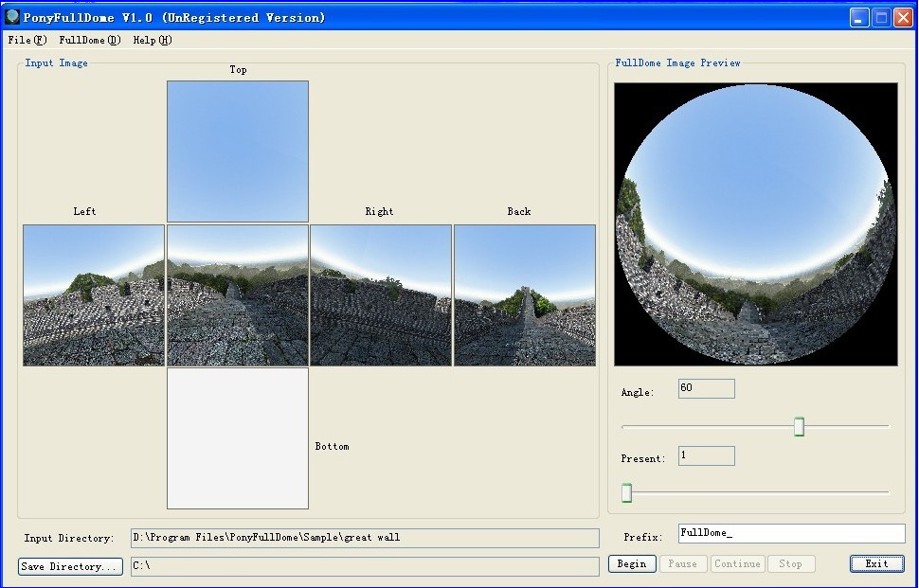Click the C:\ save path field

coord(366,566)
